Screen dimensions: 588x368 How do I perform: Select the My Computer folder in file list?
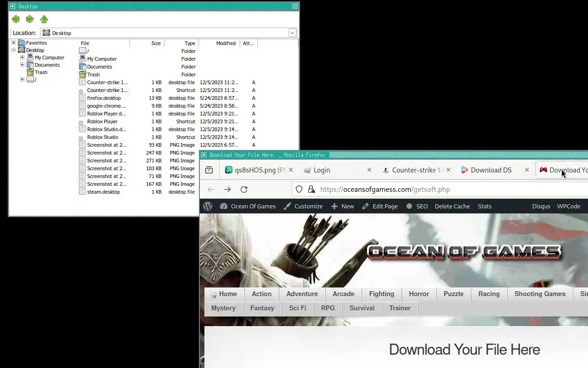pyautogui.click(x=102, y=59)
